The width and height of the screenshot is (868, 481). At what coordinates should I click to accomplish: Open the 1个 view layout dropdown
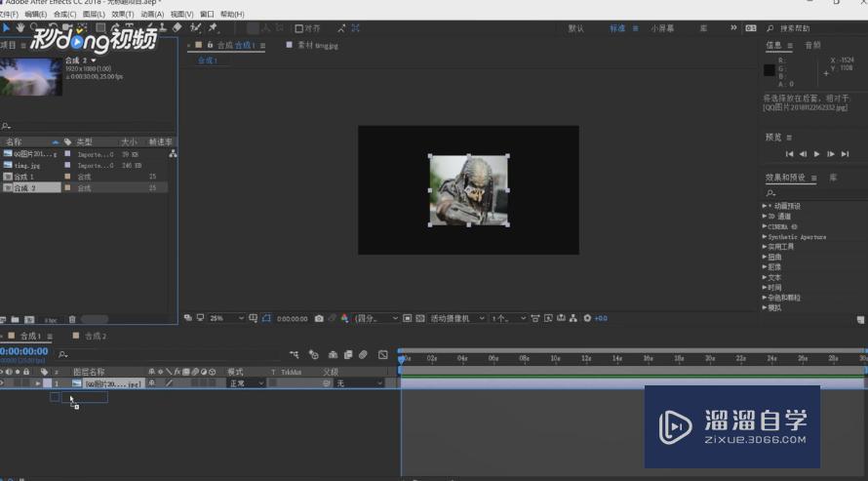(508, 318)
